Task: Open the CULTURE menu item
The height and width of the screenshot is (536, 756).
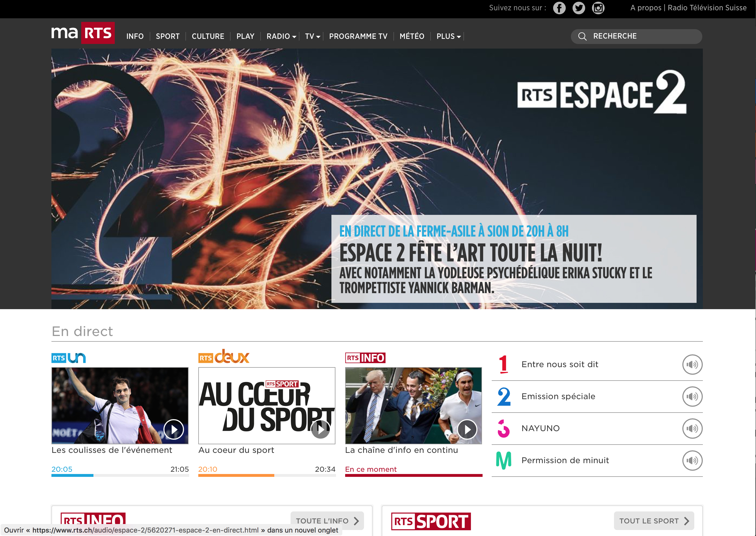Action: pos(208,36)
